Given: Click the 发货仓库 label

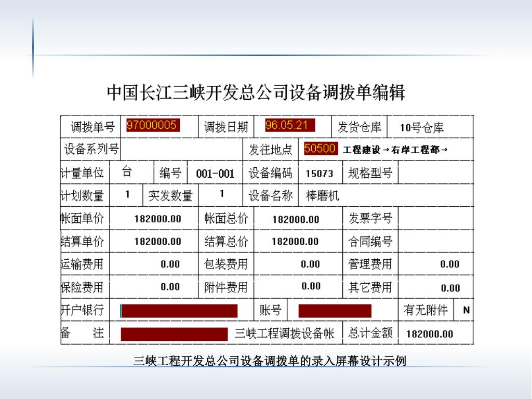Looking at the screenshot, I should pos(360,127).
